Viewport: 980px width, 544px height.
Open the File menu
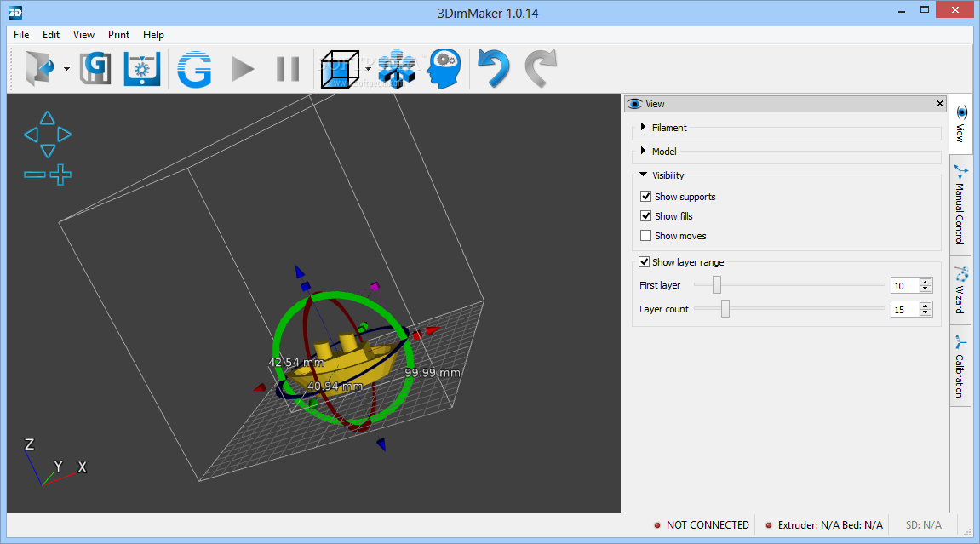(21, 35)
